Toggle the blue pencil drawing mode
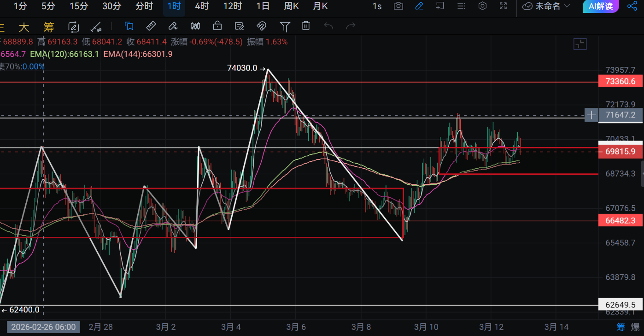644x336 pixels. click(x=419, y=6)
